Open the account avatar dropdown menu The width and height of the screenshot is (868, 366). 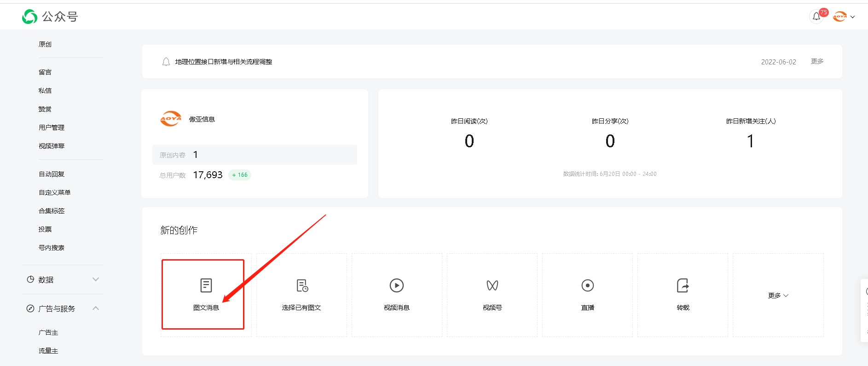click(x=844, y=17)
